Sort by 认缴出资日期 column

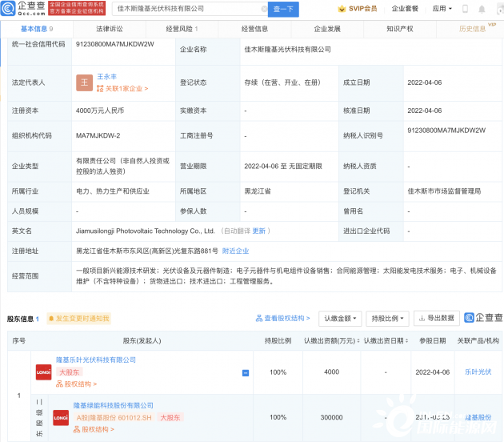pyautogui.click(x=386, y=340)
